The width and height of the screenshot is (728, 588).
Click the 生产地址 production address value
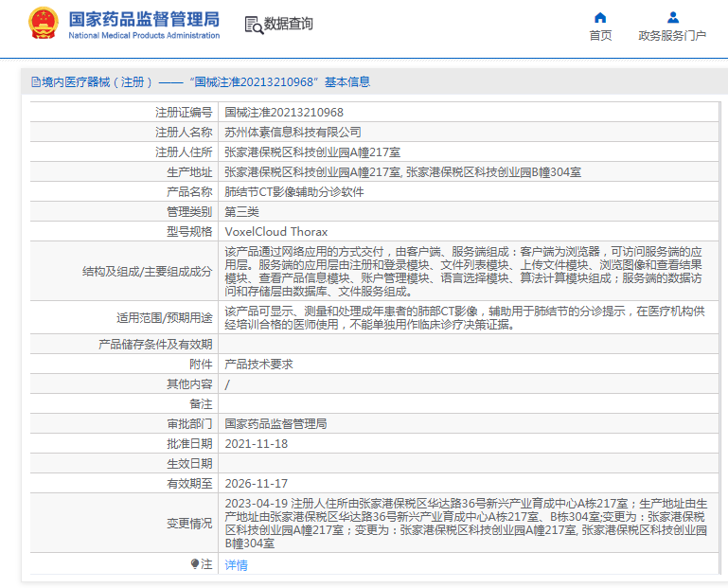click(x=403, y=172)
